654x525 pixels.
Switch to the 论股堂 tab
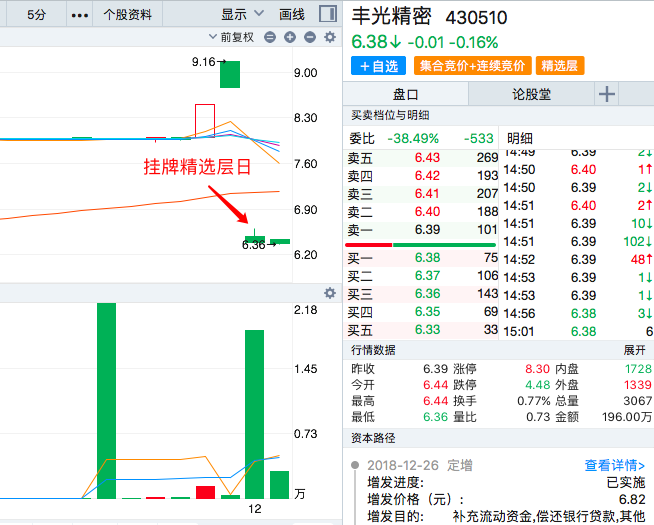tap(531, 94)
